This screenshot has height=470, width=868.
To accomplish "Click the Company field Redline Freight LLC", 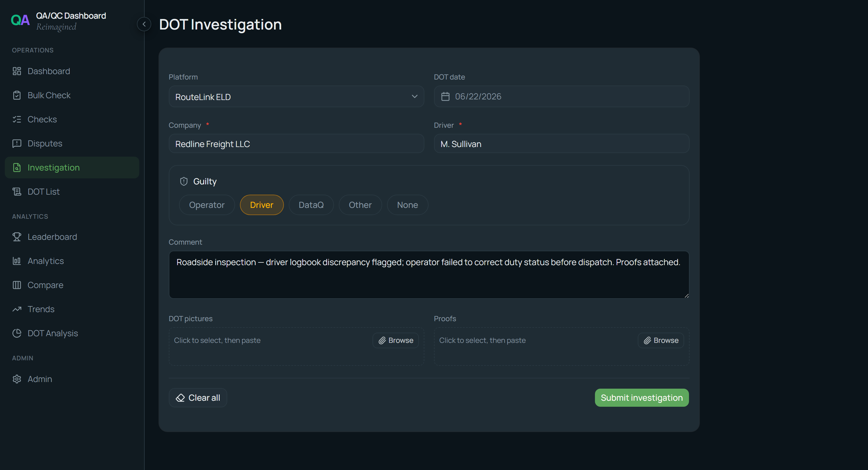I will click(x=296, y=144).
